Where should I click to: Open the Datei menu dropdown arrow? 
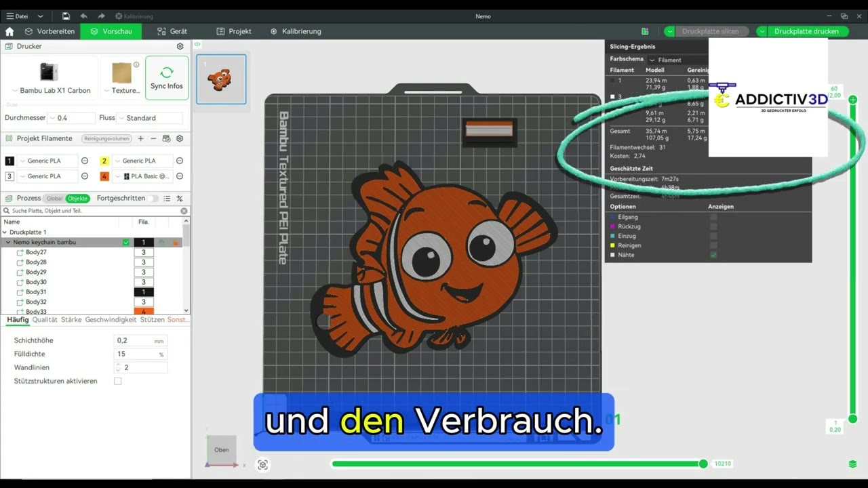coord(41,16)
